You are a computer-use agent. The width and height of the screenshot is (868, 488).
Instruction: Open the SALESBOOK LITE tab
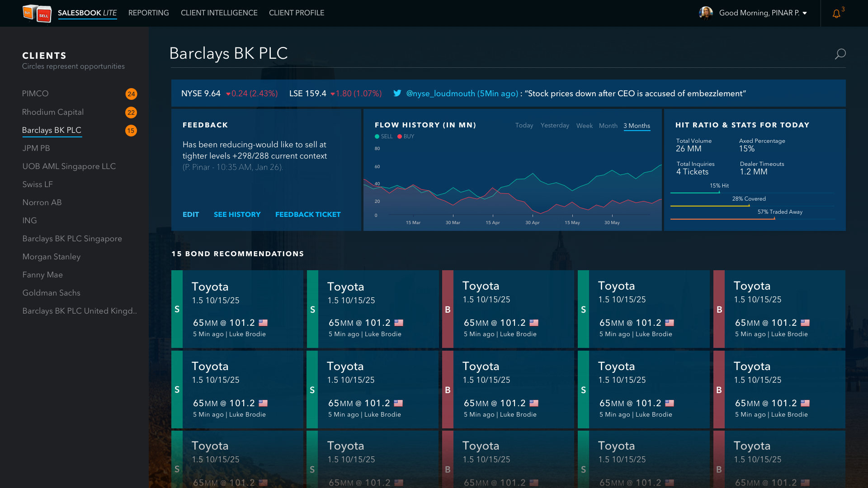(87, 13)
